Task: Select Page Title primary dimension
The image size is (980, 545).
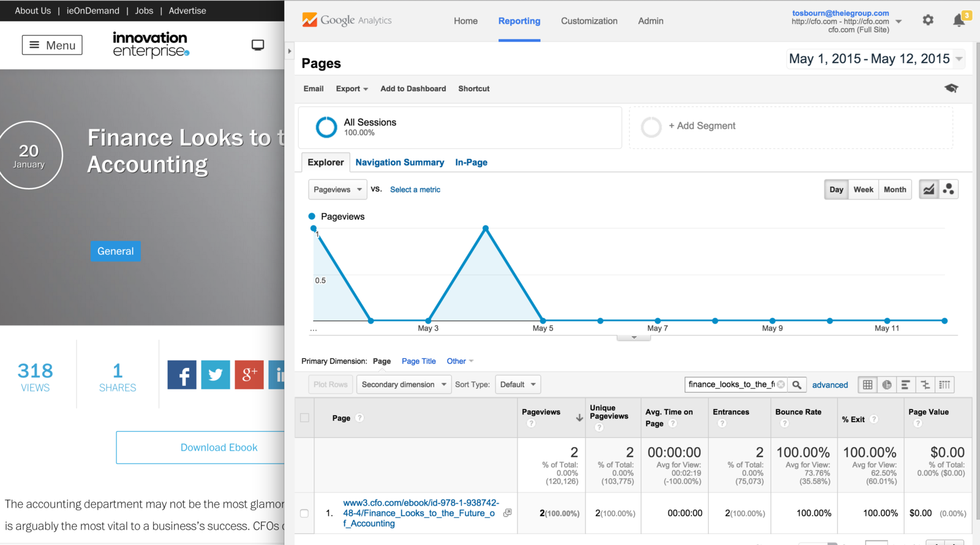Action: pos(418,361)
